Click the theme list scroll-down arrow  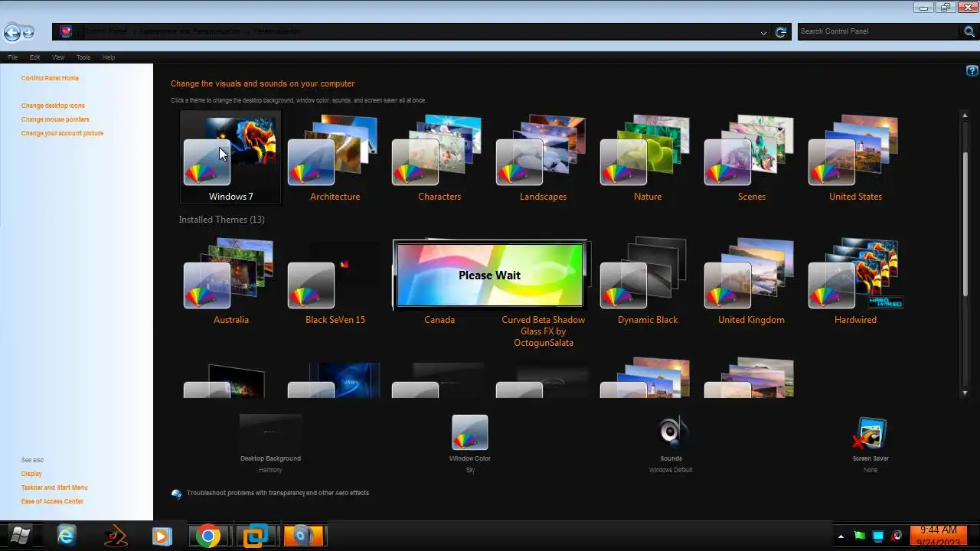point(965,392)
